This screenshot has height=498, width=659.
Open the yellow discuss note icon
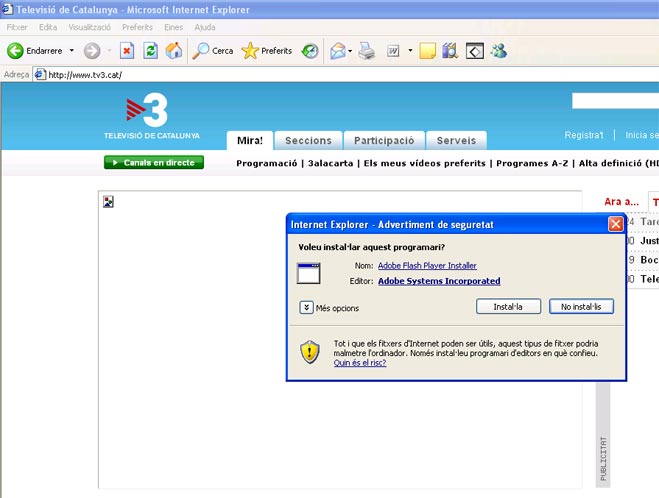(427, 51)
